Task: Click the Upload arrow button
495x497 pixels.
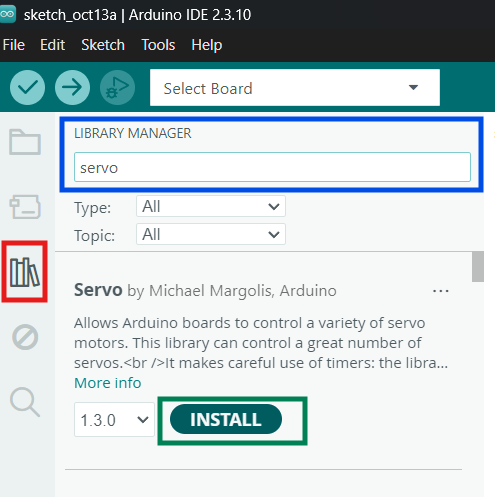Action: pyautogui.click(x=72, y=88)
